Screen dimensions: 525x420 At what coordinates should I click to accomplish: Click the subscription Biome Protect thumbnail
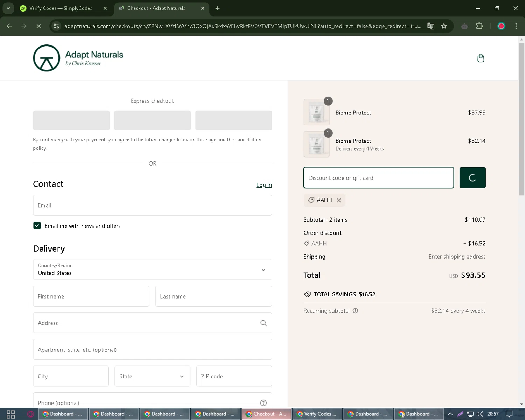click(317, 144)
